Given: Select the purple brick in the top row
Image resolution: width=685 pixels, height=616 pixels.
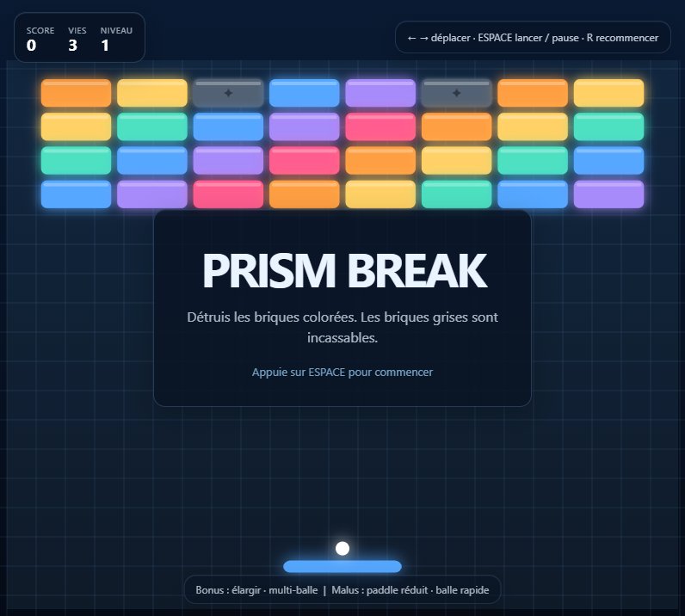Looking at the screenshot, I should pos(380,93).
